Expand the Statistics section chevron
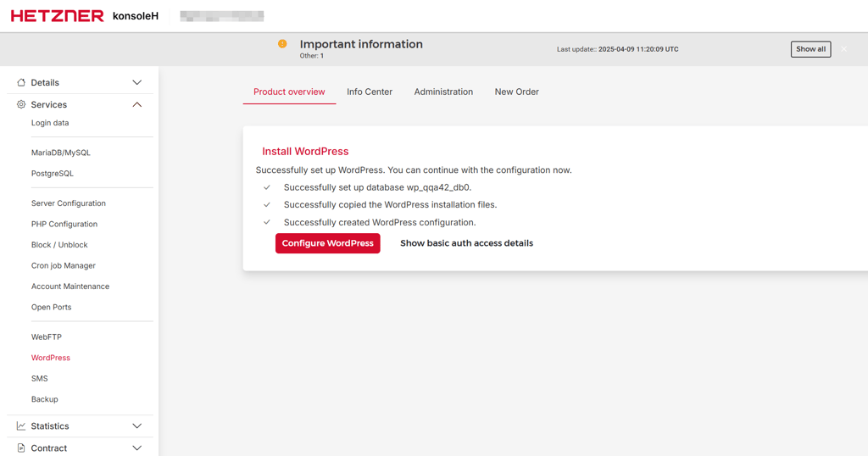This screenshot has height=456, width=868. tap(136, 426)
